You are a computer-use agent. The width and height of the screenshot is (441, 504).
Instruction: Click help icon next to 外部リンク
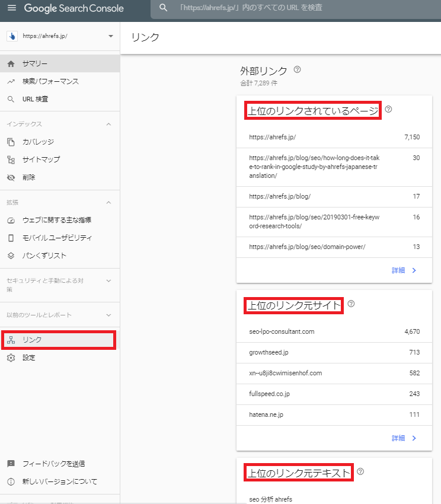click(298, 69)
